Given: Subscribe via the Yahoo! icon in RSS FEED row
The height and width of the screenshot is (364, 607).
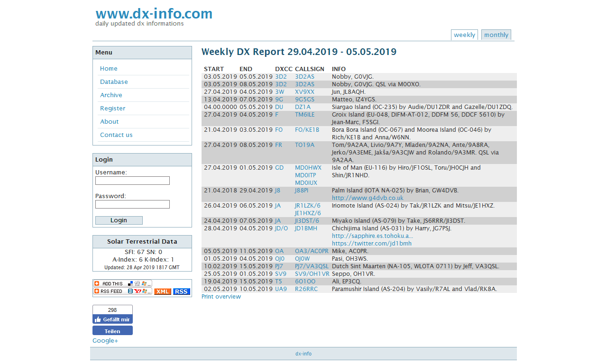Looking at the screenshot, I should 138,291.
